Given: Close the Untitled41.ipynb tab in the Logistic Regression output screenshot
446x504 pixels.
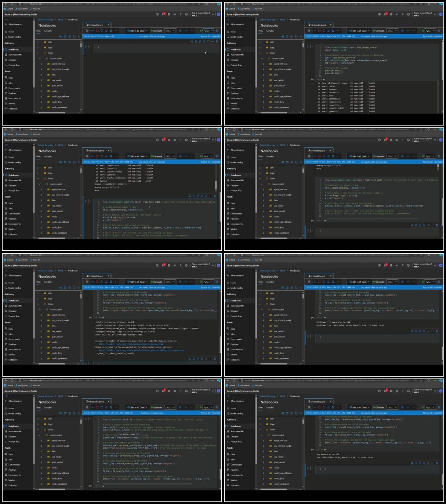Looking at the screenshot, I should [x=109, y=276].
